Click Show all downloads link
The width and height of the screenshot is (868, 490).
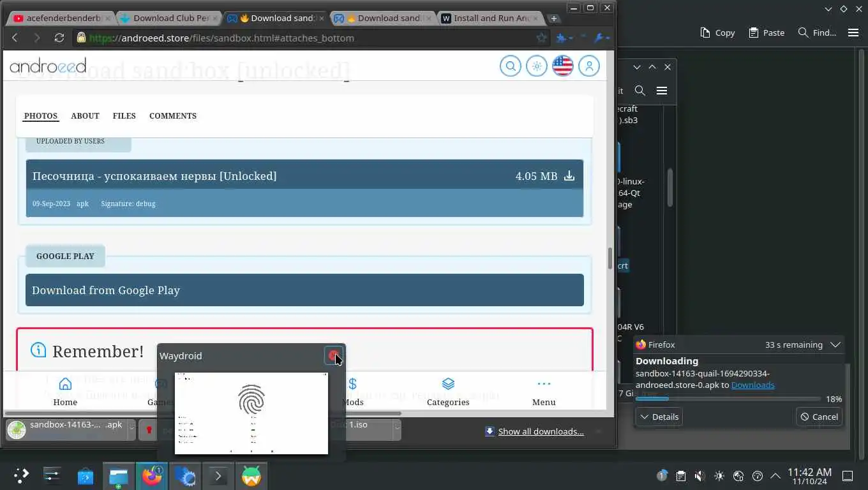click(541, 431)
